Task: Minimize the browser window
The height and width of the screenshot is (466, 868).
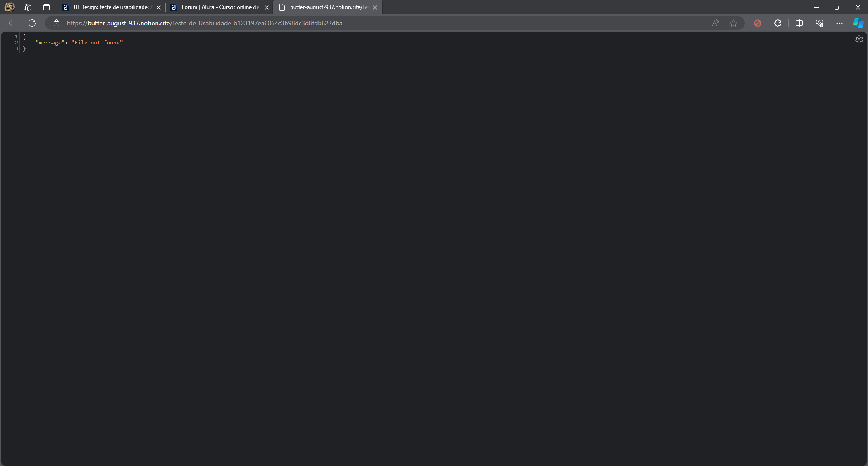Action: tap(816, 7)
